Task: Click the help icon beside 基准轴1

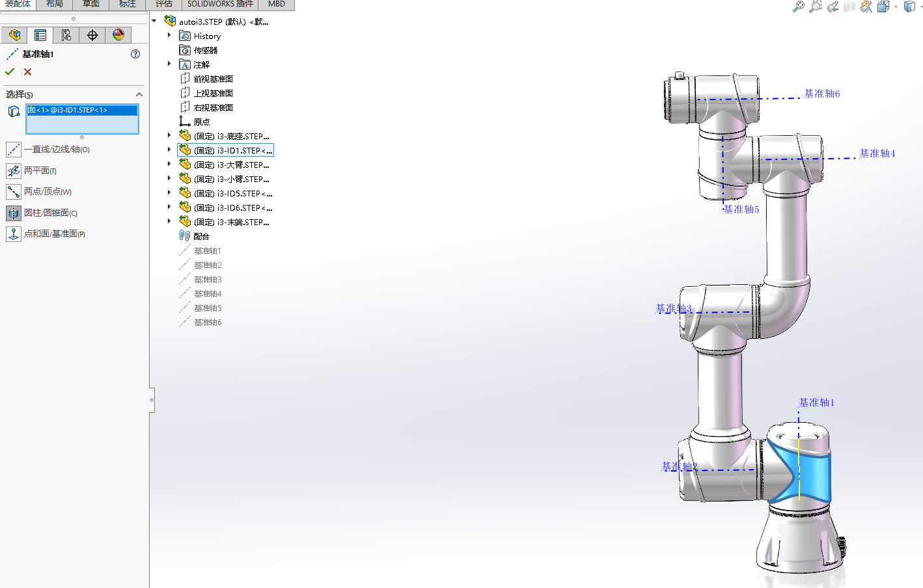Action: pyautogui.click(x=135, y=54)
